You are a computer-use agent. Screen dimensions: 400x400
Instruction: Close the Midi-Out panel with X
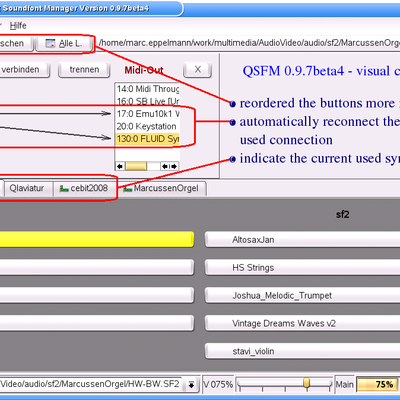tap(197, 70)
